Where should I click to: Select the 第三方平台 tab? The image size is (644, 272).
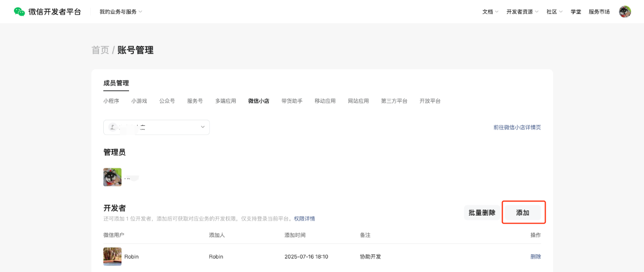(394, 101)
